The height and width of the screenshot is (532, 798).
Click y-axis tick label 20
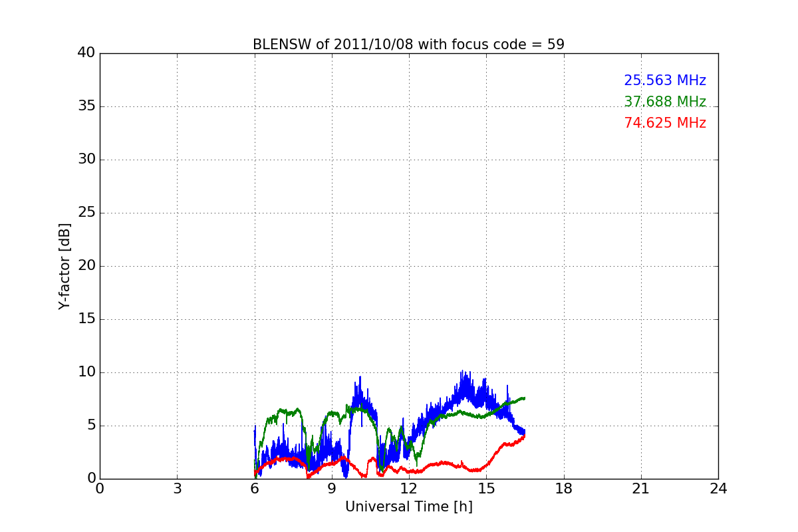pos(86,266)
